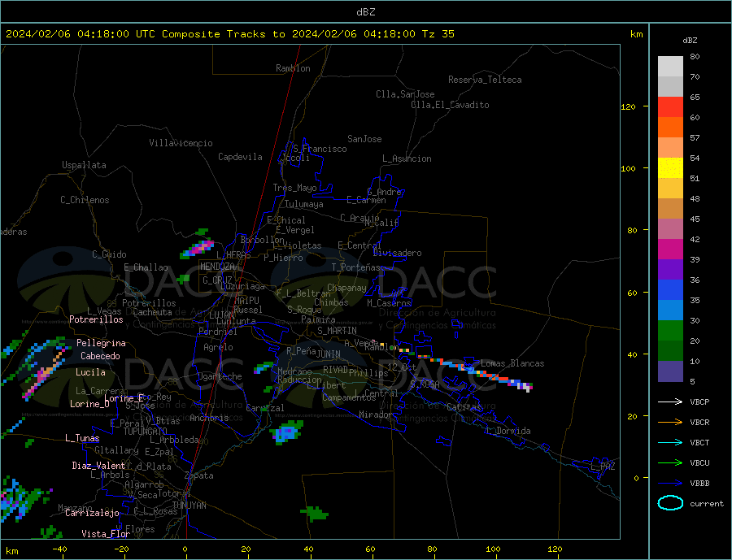732x560 pixels.
Task: Click the 'S_MARTIN' city label
Action: tap(337, 331)
